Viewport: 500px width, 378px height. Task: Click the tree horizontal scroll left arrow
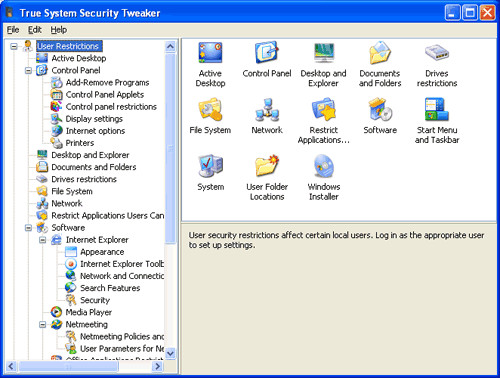[11, 366]
